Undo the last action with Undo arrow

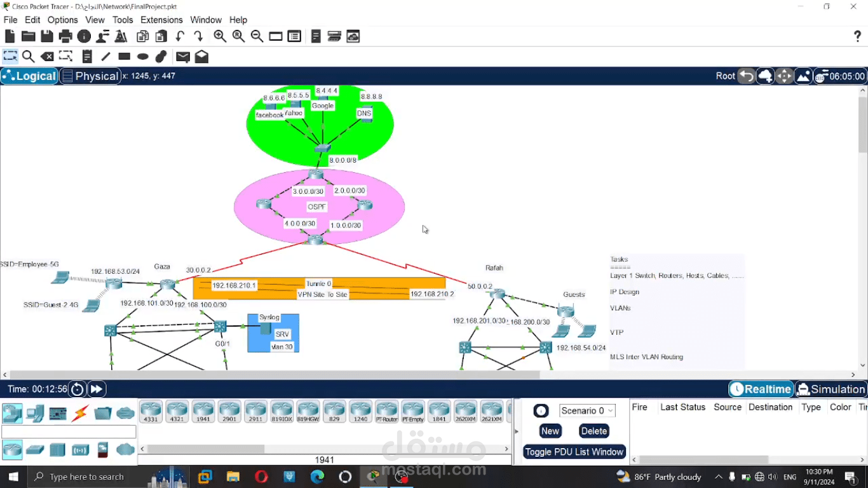(180, 37)
